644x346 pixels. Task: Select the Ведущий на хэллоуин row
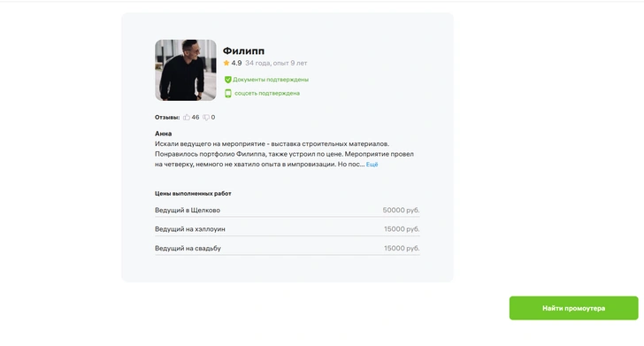(x=287, y=229)
